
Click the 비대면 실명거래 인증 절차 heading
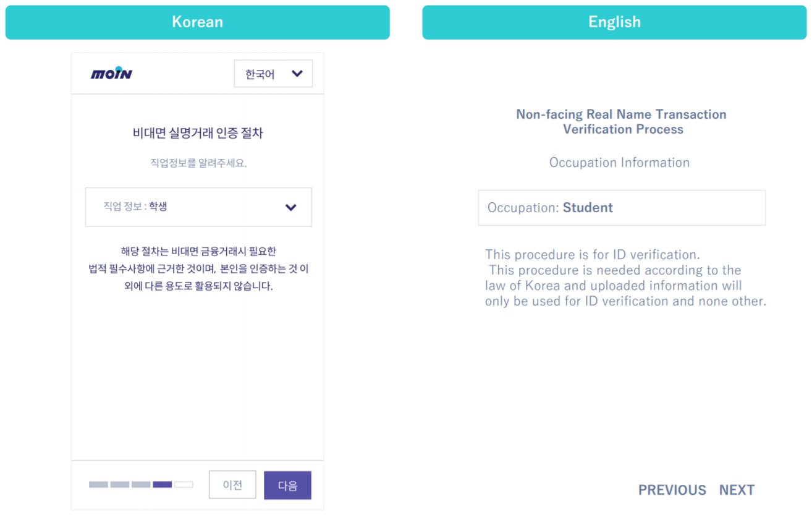tap(198, 133)
